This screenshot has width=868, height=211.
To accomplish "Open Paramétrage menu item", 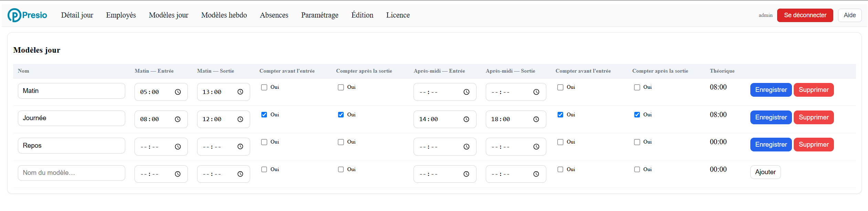I will [x=320, y=15].
